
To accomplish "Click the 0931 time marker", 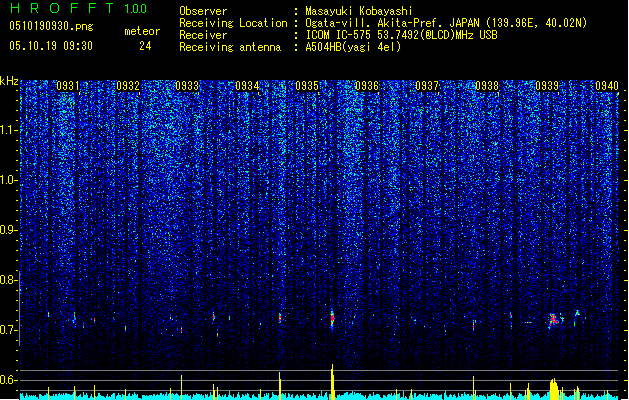I will [x=67, y=86].
